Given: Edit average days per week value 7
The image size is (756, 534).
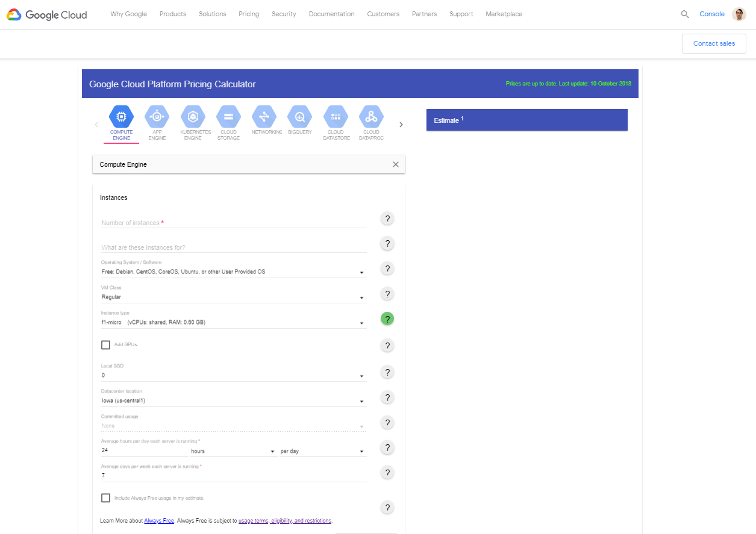Looking at the screenshot, I should tap(234, 476).
